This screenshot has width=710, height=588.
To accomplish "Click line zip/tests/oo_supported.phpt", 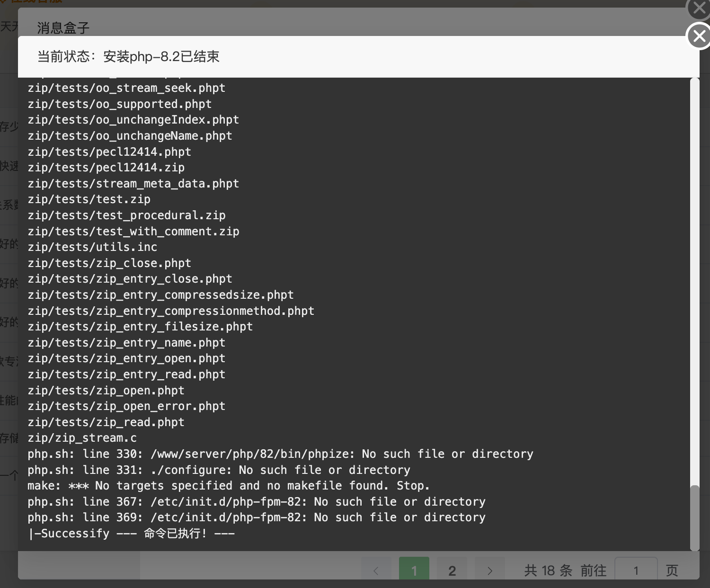I will click(120, 104).
